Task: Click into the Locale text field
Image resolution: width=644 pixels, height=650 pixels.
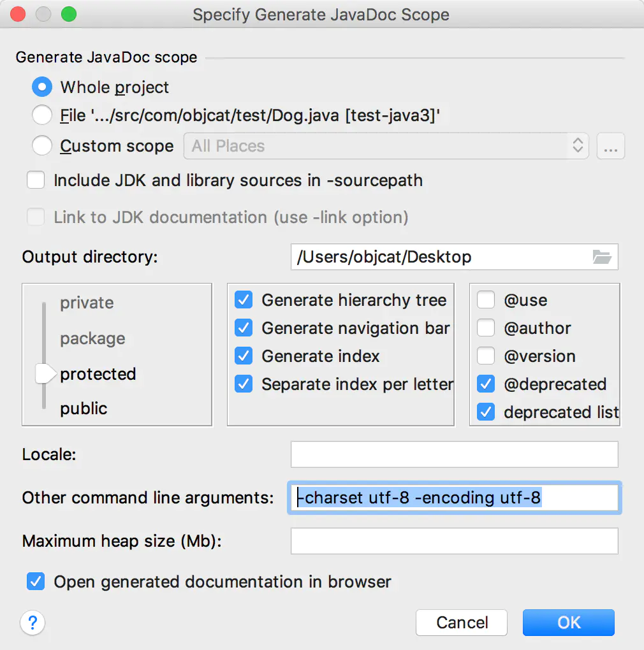Action: [x=455, y=454]
